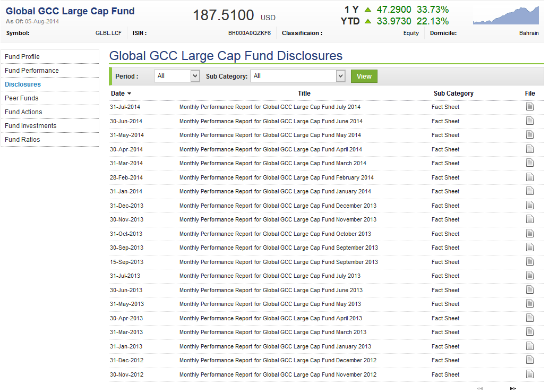The height and width of the screenshot is (392, 549).
Task: Open the Period dropdown
Action: pos(177,76)
